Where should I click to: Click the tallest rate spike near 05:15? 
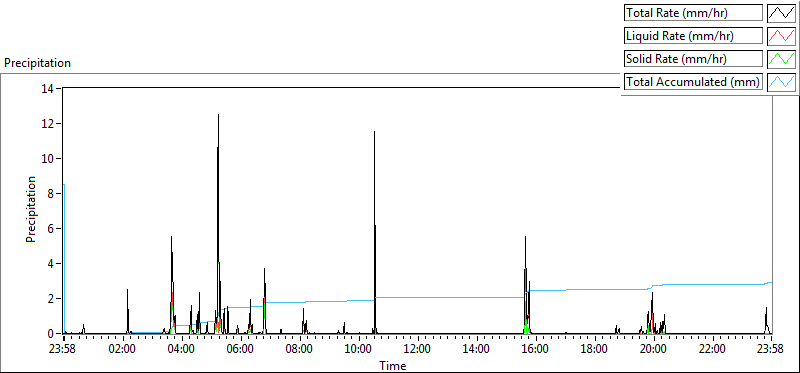tap(218, 115)
